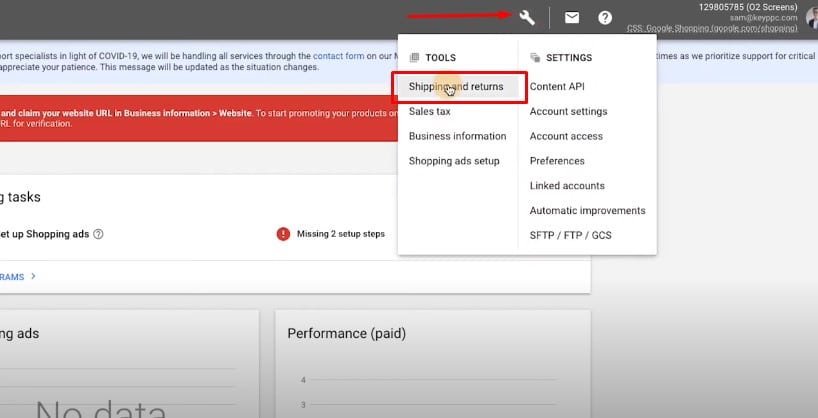Screen dimensions: 818x418
Task: Click the CSS Google Shopping link
Action: coord(712,28)
